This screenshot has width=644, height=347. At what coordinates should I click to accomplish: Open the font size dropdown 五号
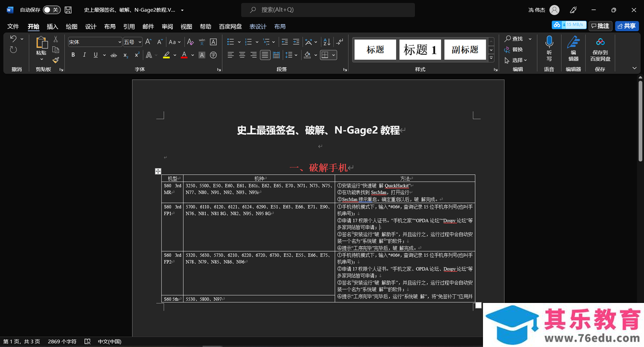pos(140,42)
